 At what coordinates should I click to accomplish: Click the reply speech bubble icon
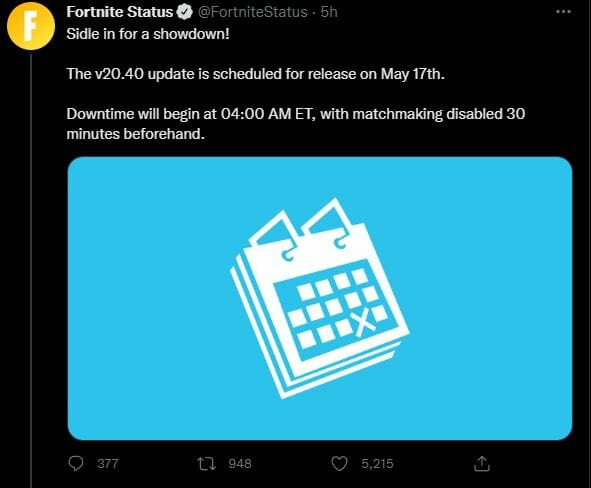[x=76, y=464]
